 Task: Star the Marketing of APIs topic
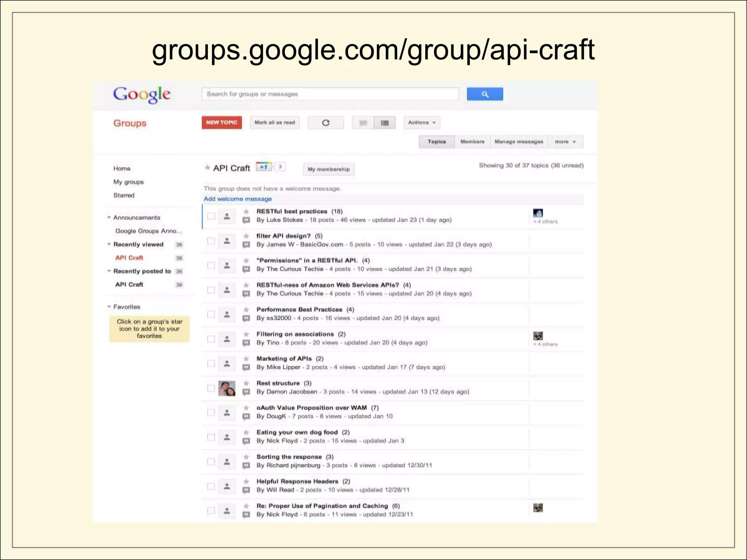click(x=246, y=359)
